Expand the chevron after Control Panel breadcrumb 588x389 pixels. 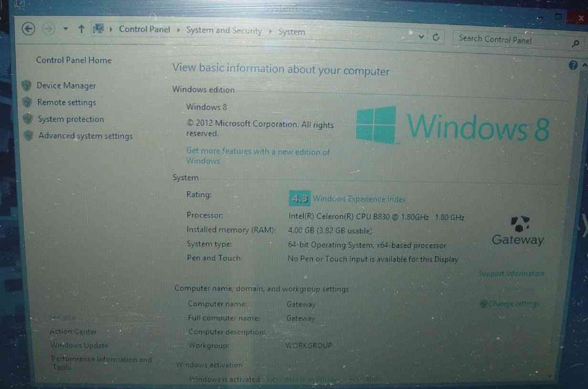click(178, 30)
